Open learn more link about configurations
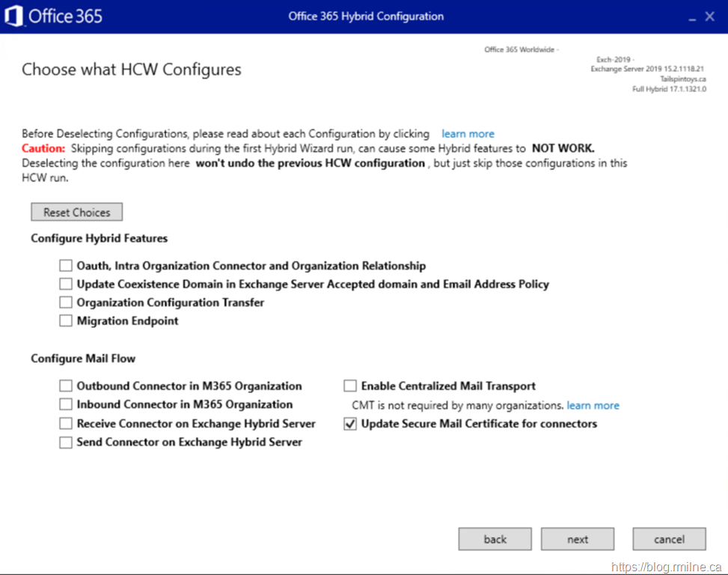Viewport: 728px width, 575px height. [468, 134]
